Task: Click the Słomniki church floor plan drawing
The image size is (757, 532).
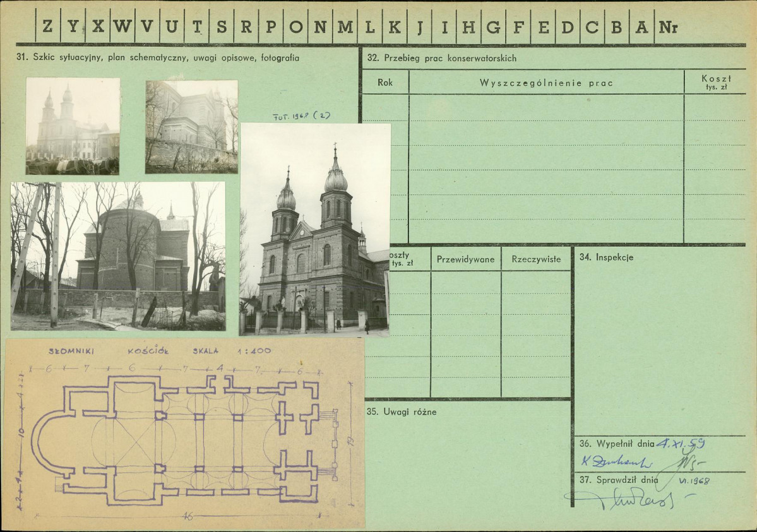Action: (185, 434)
